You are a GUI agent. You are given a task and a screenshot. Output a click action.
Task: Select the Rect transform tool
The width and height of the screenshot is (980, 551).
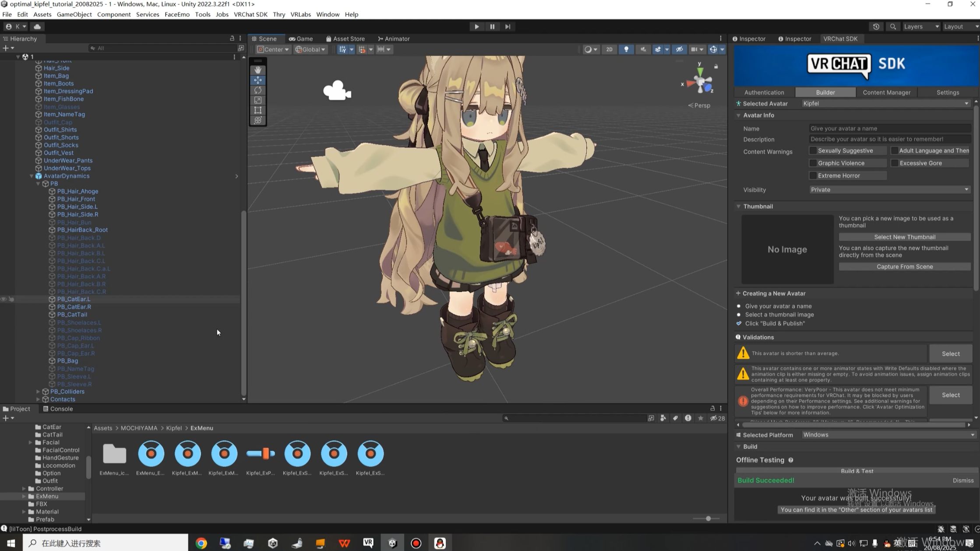click(x=258, y=110)
